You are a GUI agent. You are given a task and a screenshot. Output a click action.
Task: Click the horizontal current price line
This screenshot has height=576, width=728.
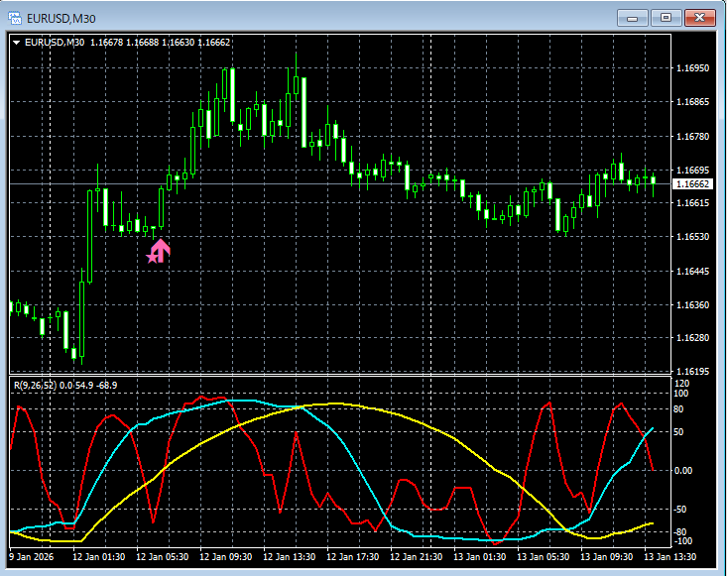[x=340, y=184]
